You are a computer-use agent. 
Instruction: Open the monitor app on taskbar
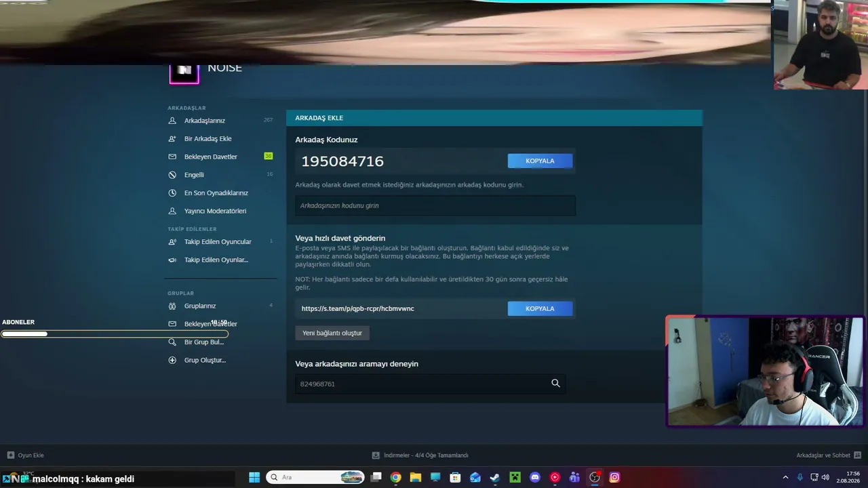click(435, 477)
